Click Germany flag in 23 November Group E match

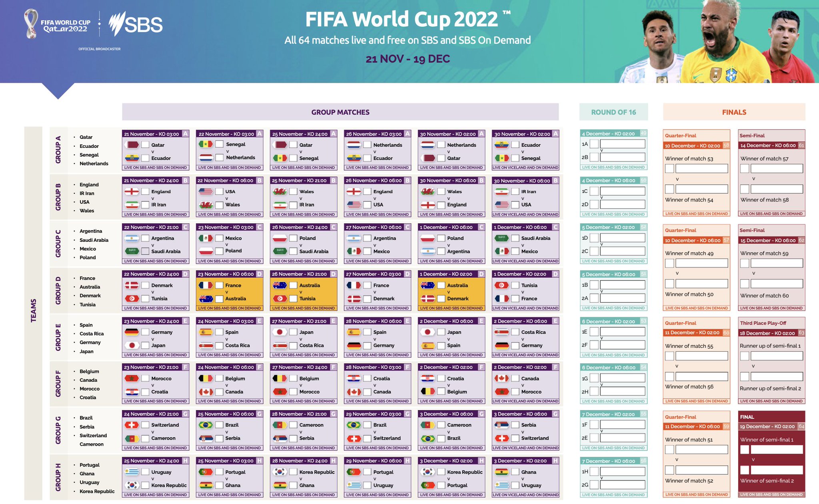point(132,332)
